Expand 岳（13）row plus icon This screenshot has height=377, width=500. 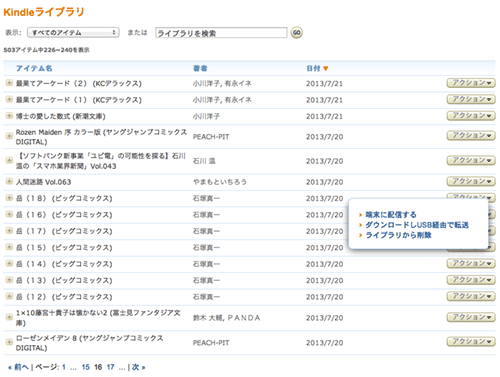click(9, 280)
